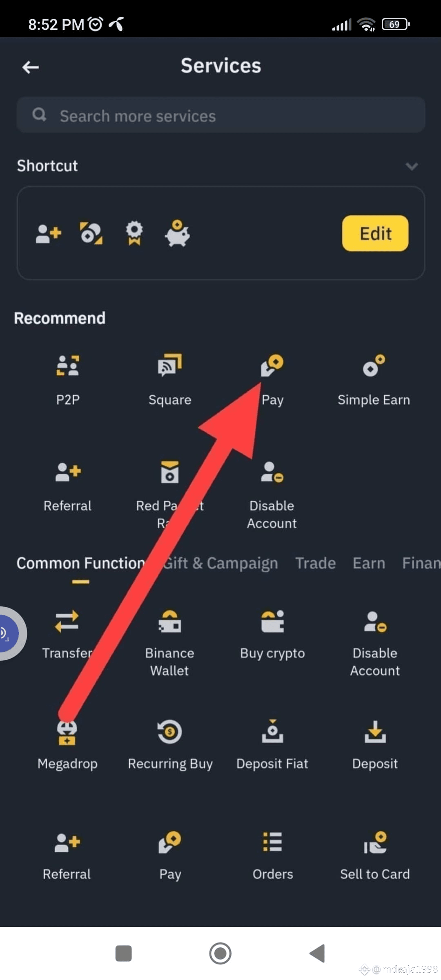Open Binance Wallet
Screen dimensions: 441x980
(x=170, y=621)
